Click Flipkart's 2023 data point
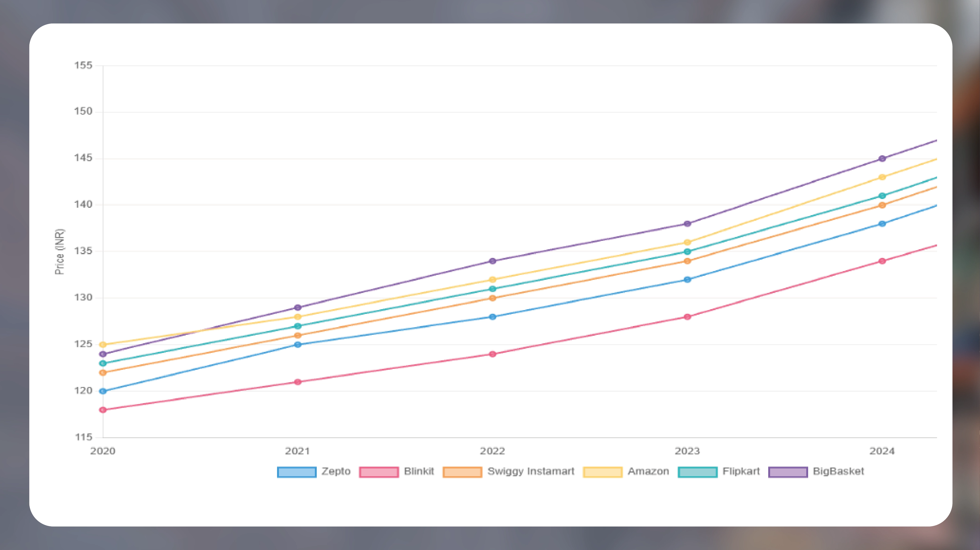Image resolution: width=980 pixels, height=550 pixels. point(687,252)
